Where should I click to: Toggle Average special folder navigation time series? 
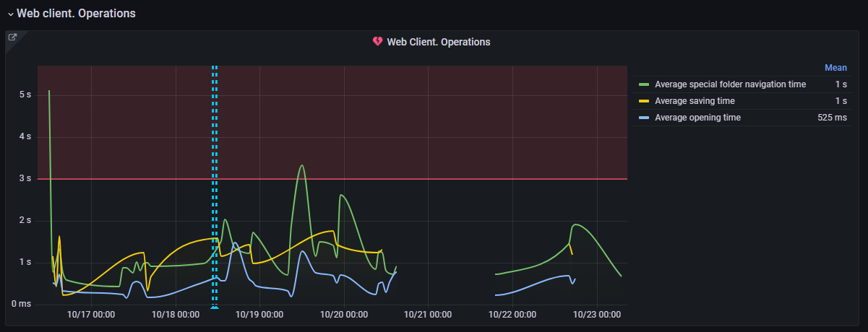730,84
